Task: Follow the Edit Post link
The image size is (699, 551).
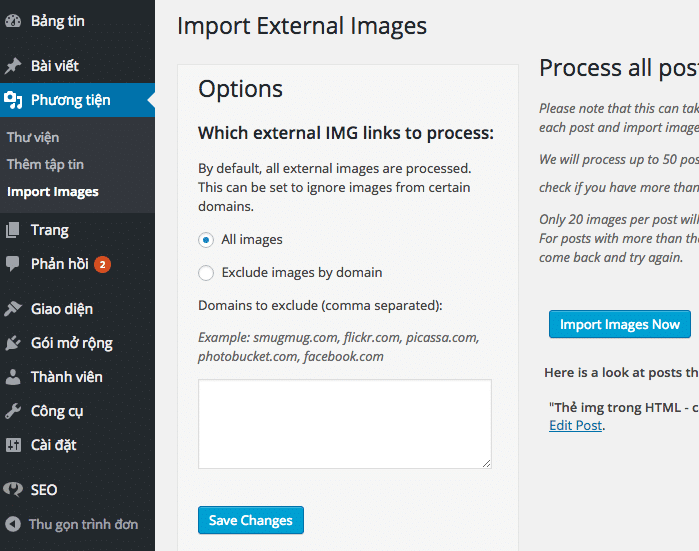Action: pos(575,425)
